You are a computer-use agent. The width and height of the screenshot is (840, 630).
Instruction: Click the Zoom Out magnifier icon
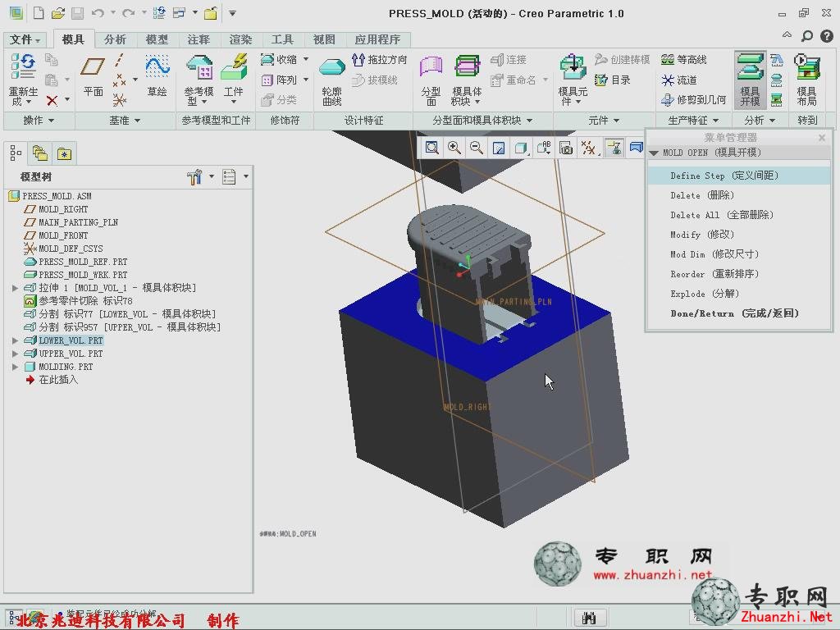[477, 148]
